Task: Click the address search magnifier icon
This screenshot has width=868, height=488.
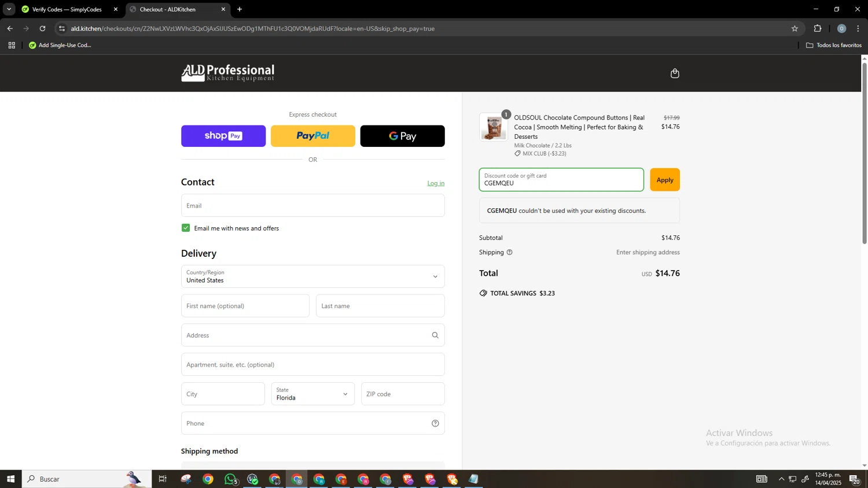Action: click(435, 335)
